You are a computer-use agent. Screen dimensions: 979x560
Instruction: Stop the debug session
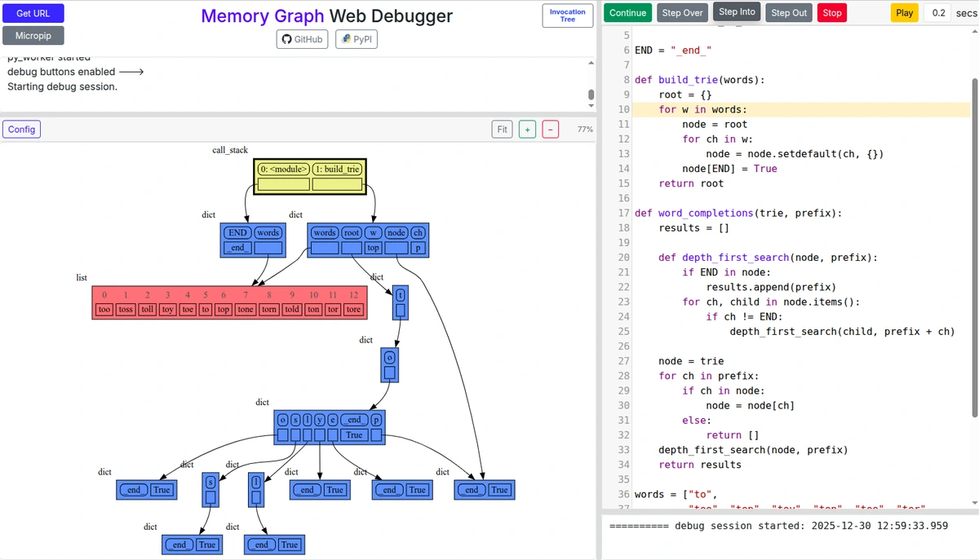pyautogui.click(x=831, y=12)
